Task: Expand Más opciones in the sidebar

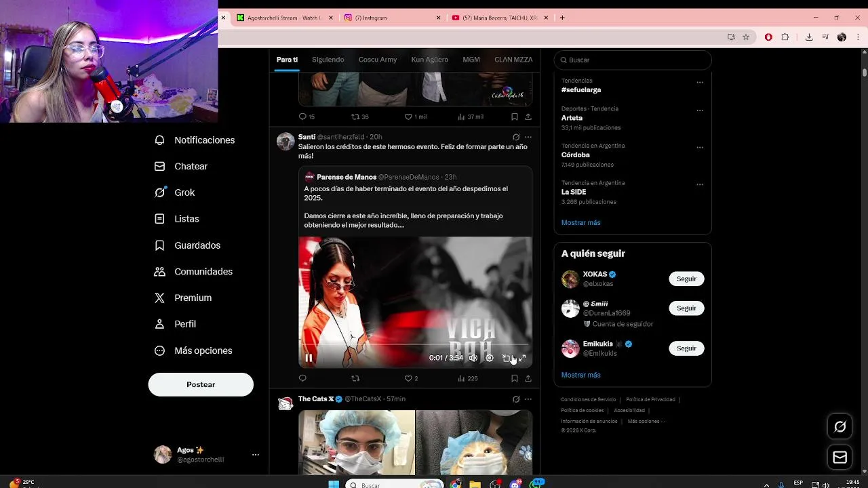Action: (x=193, y=350)
